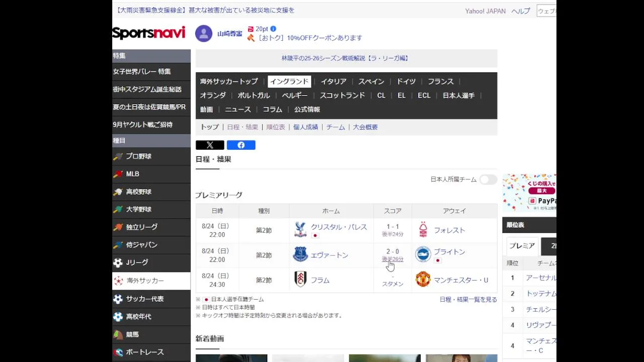The height and width of the screenshot is (362, 644).
Task: Click the 独立リーグ sidebar icon
Action: (x=118, y=227)
